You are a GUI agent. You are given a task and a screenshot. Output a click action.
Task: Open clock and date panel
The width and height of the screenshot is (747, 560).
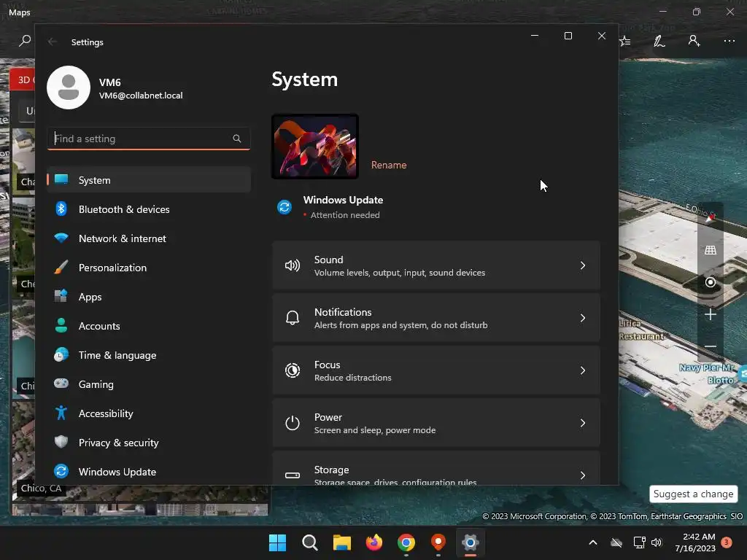click(695, 542)
